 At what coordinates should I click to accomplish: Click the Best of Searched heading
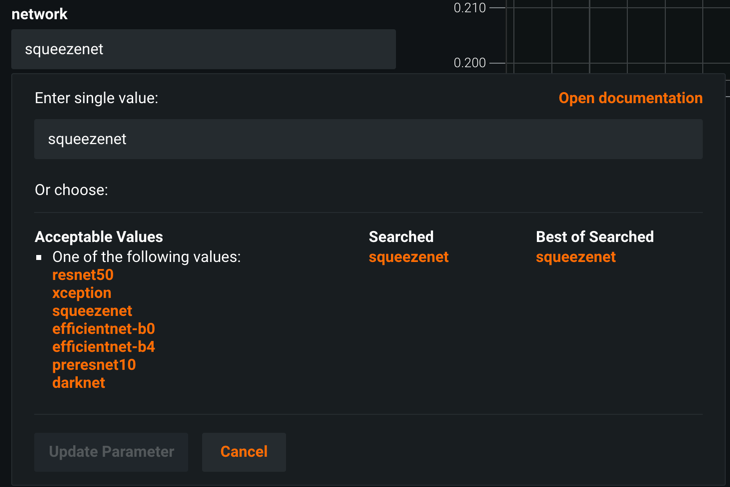[594, 237]
